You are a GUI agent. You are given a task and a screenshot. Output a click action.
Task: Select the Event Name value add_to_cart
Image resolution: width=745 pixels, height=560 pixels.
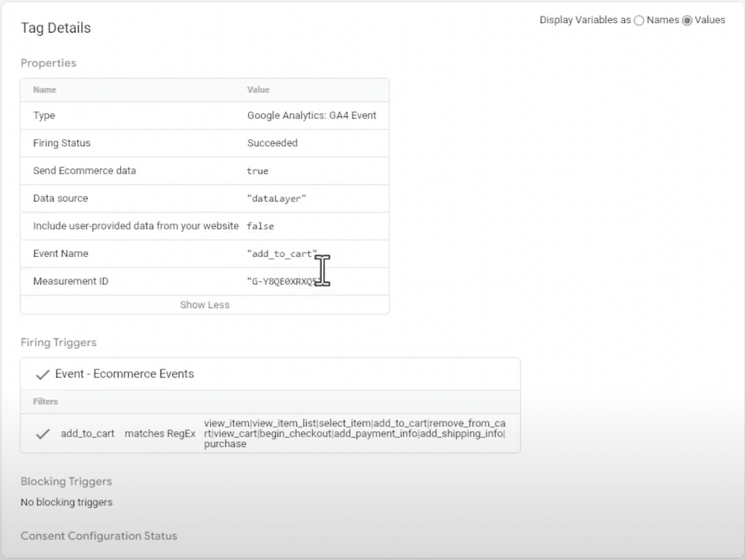282,253
